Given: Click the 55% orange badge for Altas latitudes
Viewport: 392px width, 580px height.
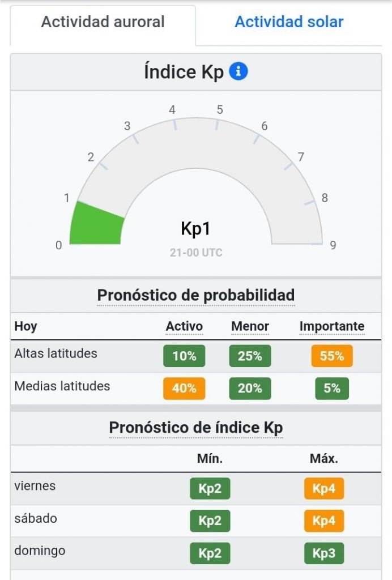Looking at the screenshot, I should 331,356.
